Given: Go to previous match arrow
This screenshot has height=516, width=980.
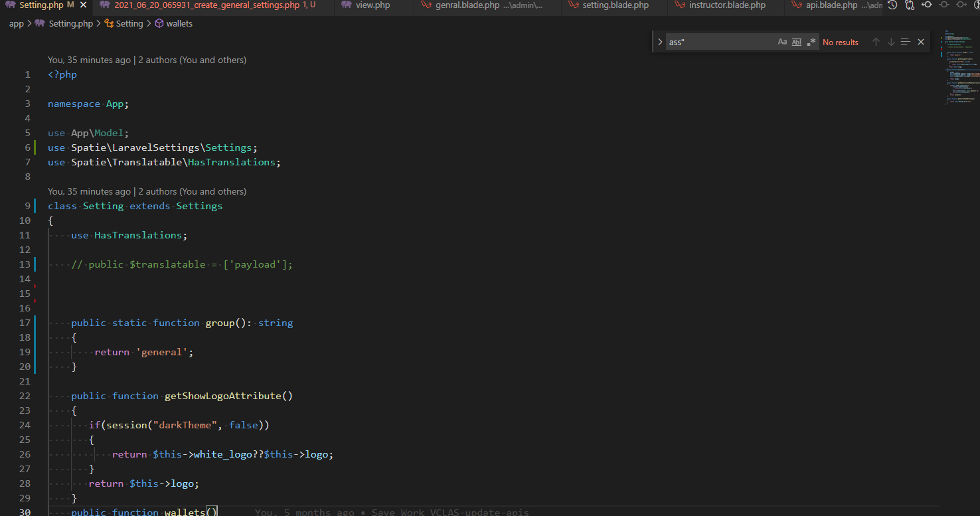Looking at the screenshot, I should point(876,42).
